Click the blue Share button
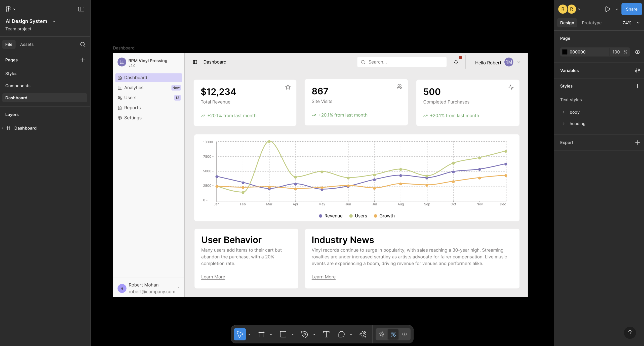The width and height of the screenshot is (644, 346). click(x=631, y=9)
